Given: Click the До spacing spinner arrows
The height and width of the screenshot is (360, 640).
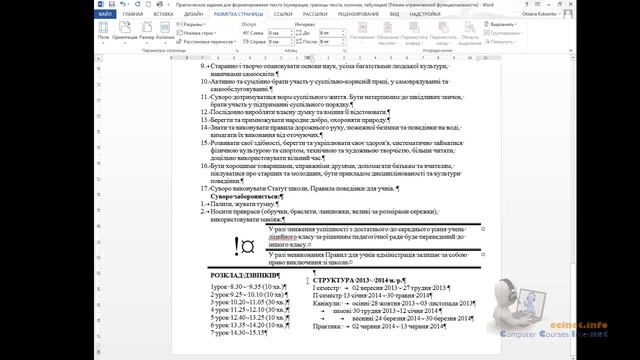Looking at the screenshot, I should 343,33.
